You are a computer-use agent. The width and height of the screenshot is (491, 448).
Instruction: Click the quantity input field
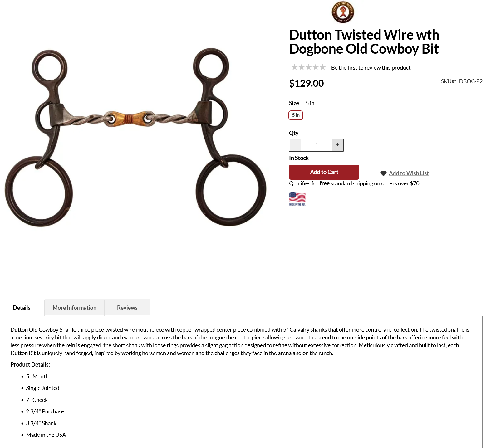click(316, 145)
